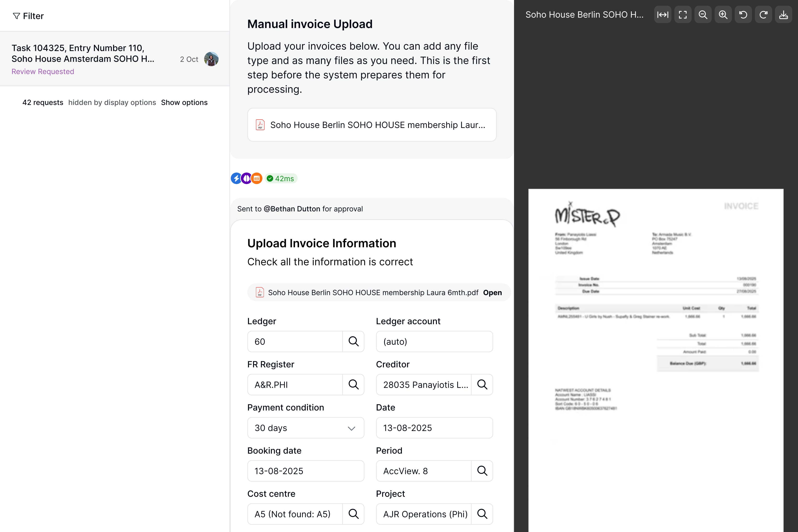
Task: Open the attached Soho House Berlin PDF
Action: click(x=492, y=292)
